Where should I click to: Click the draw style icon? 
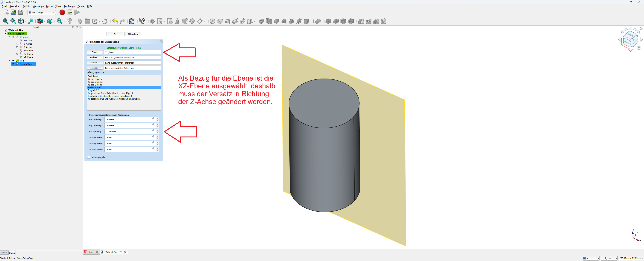point(40,21)
